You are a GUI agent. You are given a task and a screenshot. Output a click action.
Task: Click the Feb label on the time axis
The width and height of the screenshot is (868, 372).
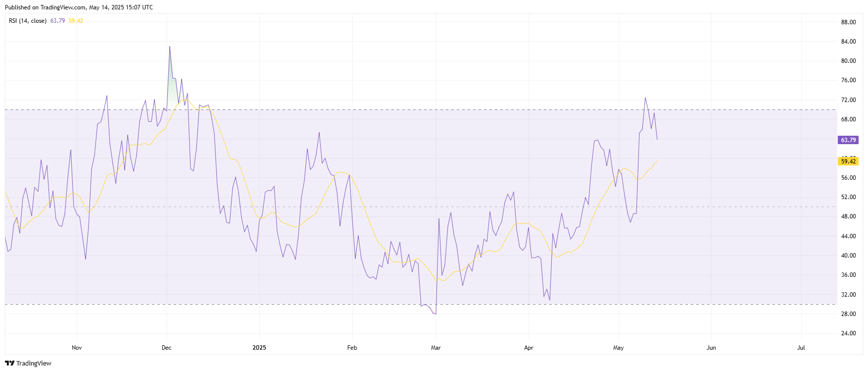(x=352, y=348)
